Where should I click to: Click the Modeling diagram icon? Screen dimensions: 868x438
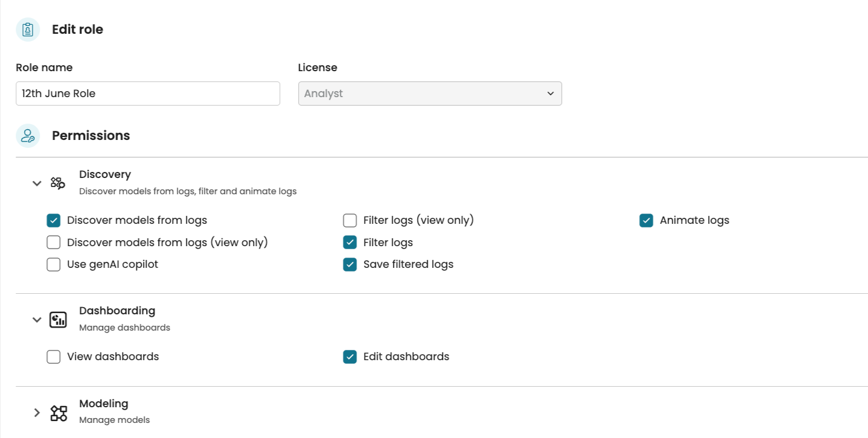point(59,413)
